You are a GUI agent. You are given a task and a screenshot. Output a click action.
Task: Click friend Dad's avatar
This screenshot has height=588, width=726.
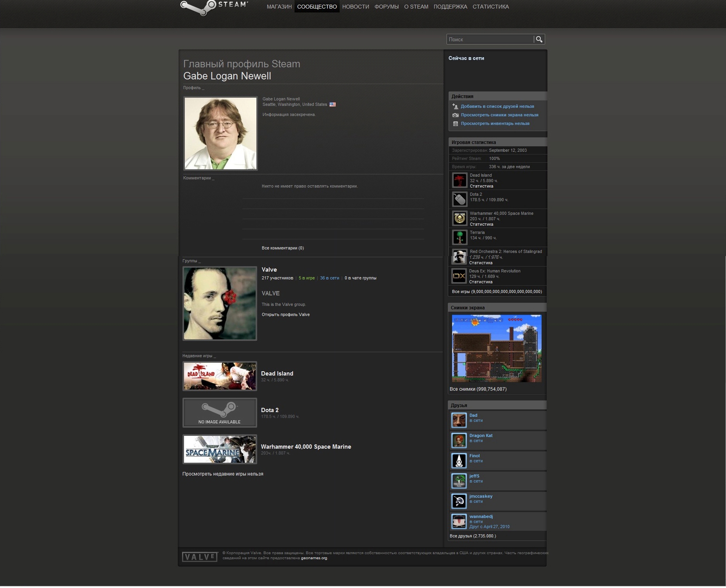[459, 420]
